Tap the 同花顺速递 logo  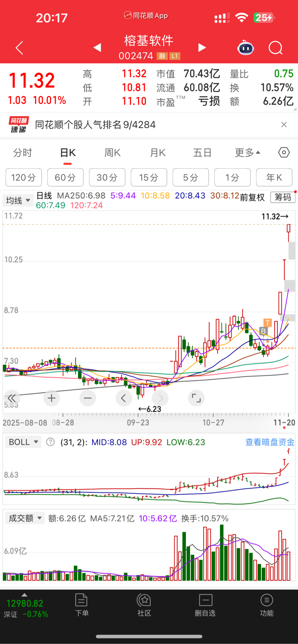click(x=19, y=125)
